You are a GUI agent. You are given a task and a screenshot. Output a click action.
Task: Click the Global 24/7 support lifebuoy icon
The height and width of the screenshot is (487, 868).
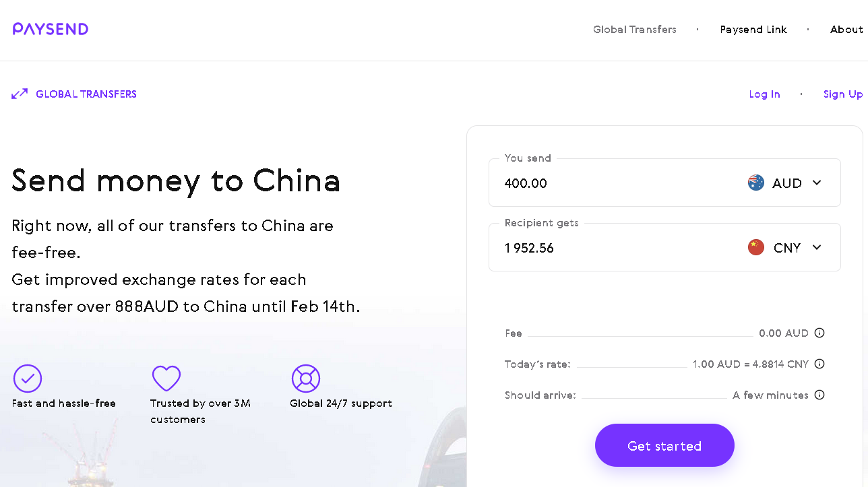pyautogui.click(x=305, y=379)
